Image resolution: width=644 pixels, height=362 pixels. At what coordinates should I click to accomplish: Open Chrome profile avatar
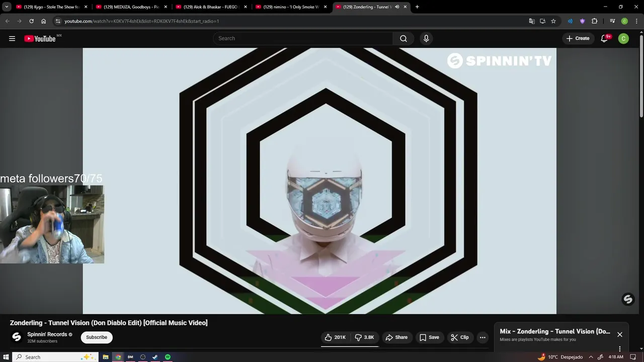(x=624, y=21)
